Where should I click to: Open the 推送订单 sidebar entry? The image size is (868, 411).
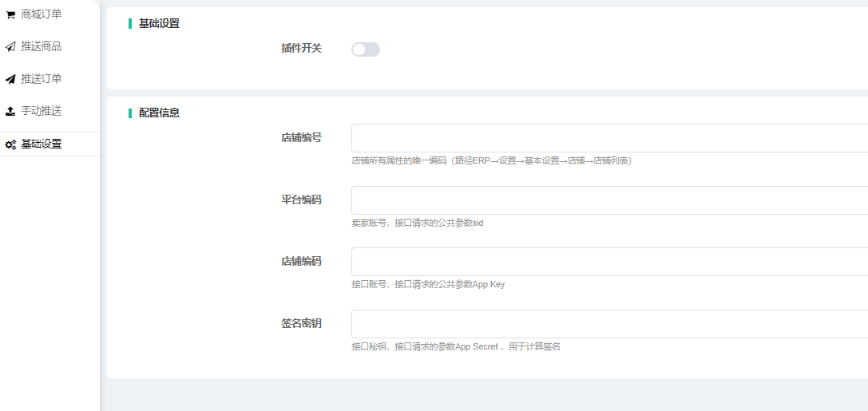point(41,78)
